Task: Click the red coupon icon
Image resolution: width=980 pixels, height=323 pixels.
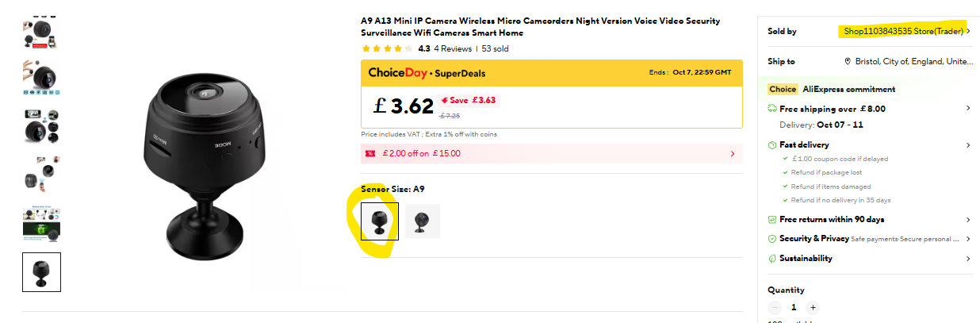Action: click(369, 154)
